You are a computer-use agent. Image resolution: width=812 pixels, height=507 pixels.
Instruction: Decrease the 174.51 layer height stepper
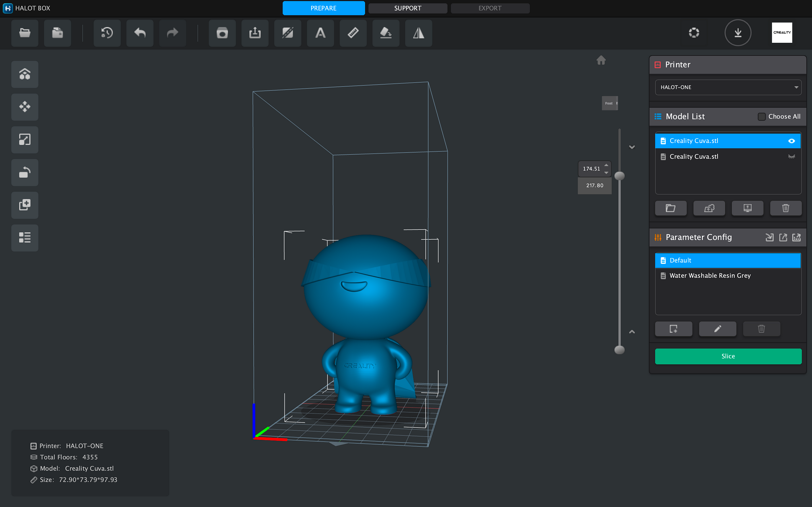point(606,172)
